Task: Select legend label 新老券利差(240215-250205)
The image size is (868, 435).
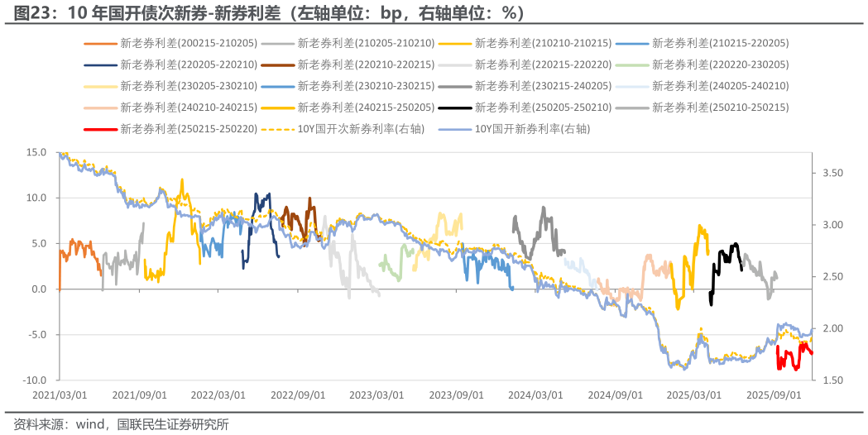Action: 366,108
